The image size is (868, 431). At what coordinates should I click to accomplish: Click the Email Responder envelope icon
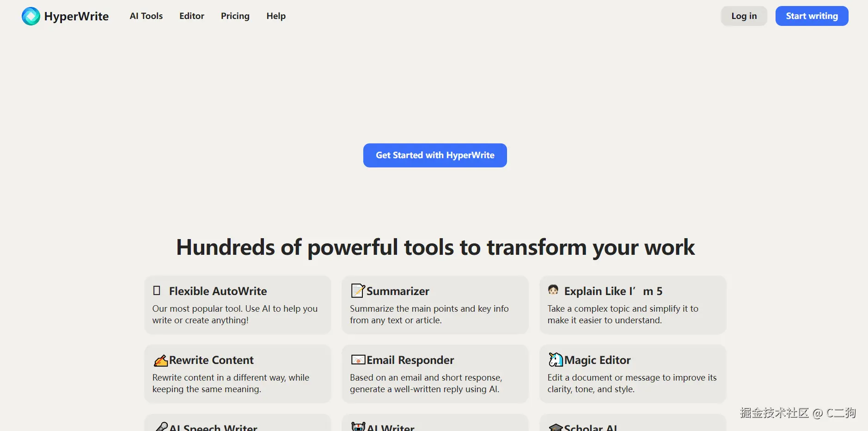pos(358,360)
